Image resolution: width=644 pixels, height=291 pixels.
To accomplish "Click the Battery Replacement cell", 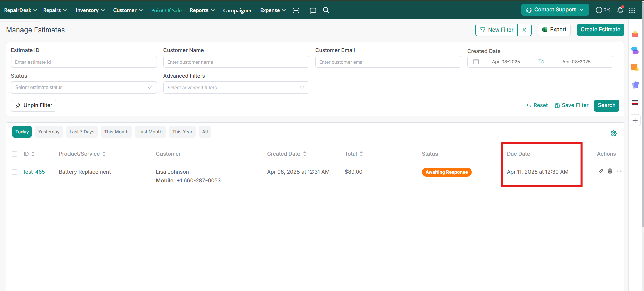I will [x=85, y=172].
